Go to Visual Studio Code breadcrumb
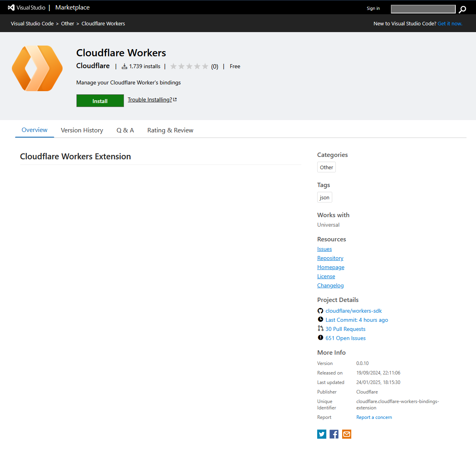This screenshot has width=476, height=449. pyautogui.click(x=32, y=24)
